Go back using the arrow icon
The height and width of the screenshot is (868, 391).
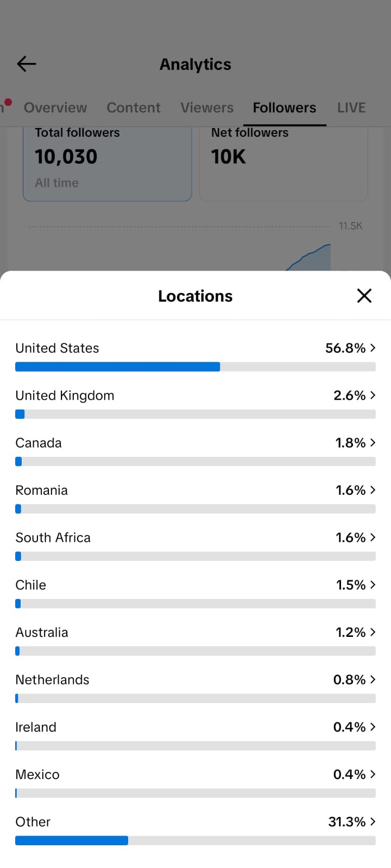pos(27,64)
